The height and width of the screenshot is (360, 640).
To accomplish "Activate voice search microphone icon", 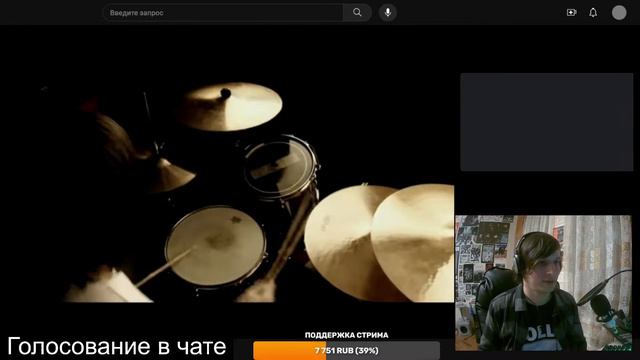I will tap(387, 13).
